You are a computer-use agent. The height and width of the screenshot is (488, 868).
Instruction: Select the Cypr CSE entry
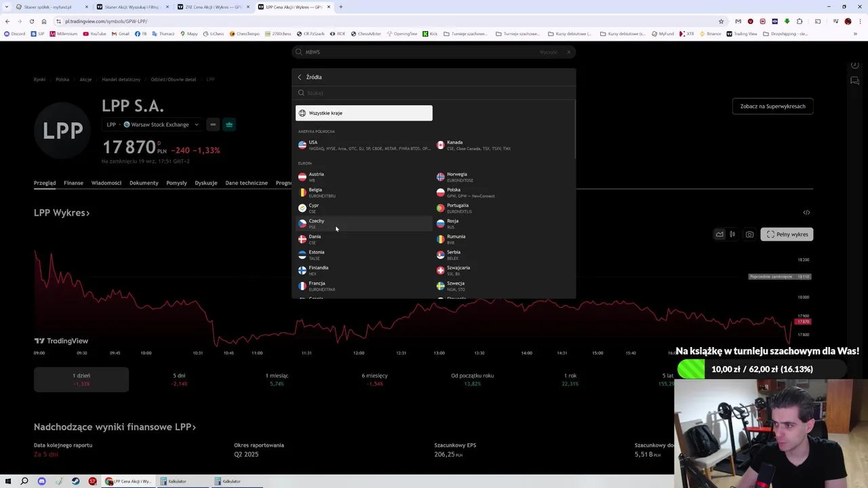pyautogui.click(x=364, y=208)
